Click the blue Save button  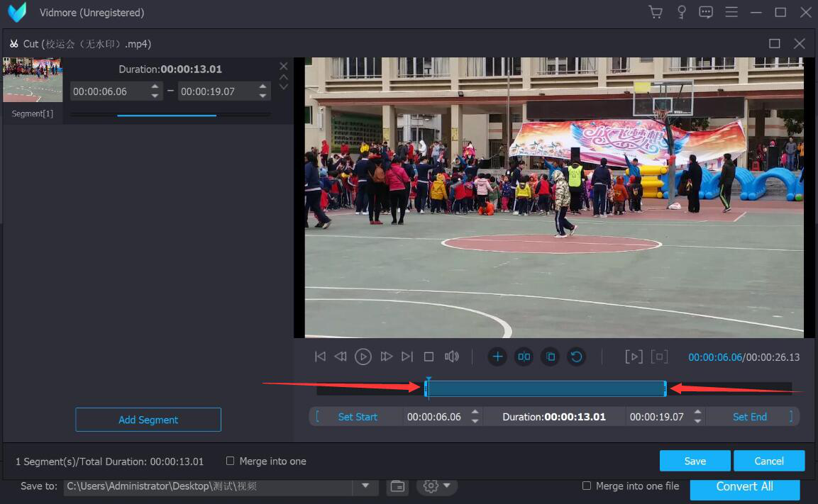[x=695, y=461]
